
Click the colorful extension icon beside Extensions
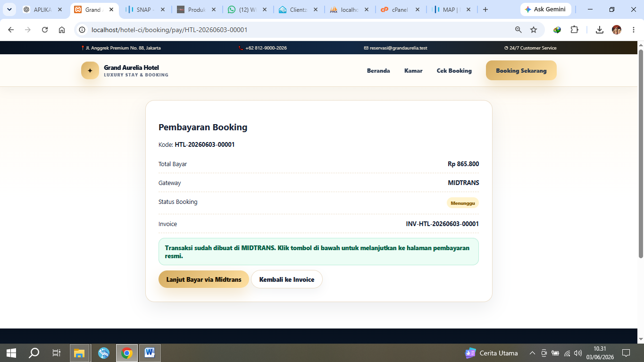[x=557, y=30]
